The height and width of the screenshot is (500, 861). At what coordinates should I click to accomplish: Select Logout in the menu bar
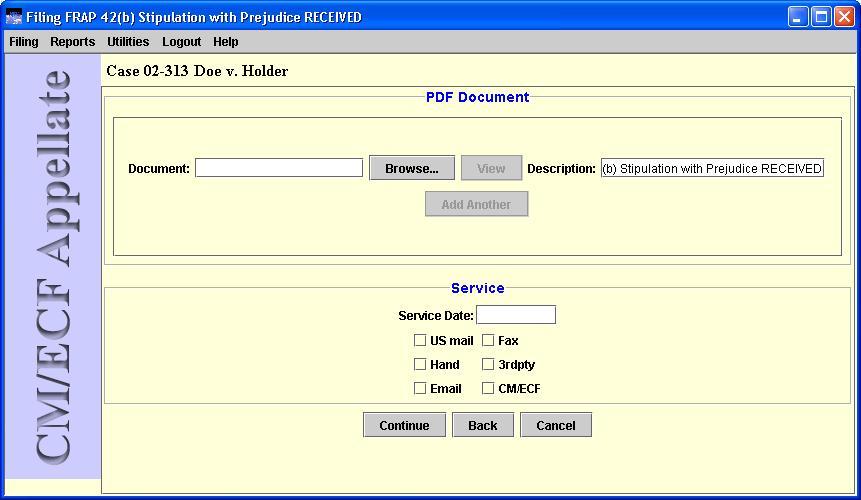[181, 42]
